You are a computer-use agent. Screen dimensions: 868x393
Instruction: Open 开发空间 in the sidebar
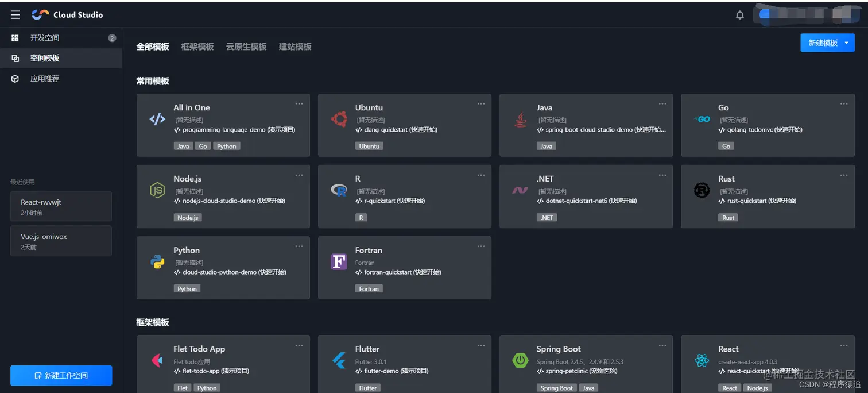click(61, 38)
